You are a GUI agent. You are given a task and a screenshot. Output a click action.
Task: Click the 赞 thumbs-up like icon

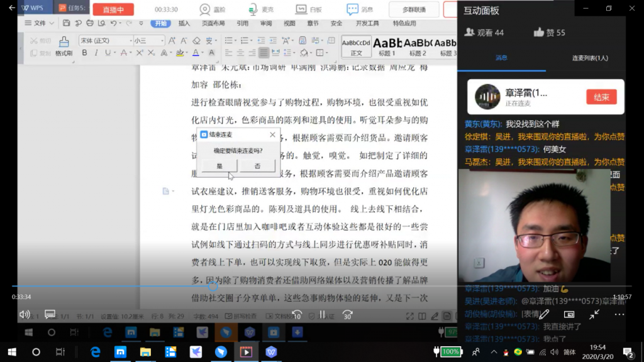point(538,32)
